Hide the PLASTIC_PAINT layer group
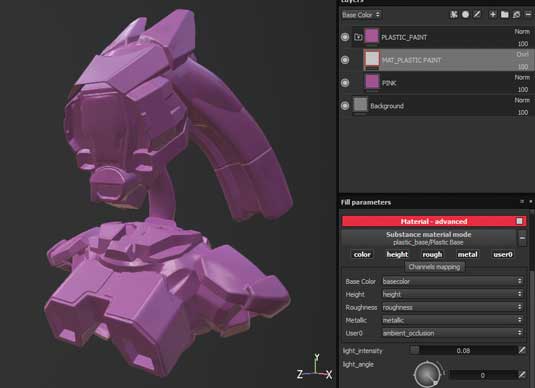The height and width of the screenshot is (388, 535). point(345,37)
